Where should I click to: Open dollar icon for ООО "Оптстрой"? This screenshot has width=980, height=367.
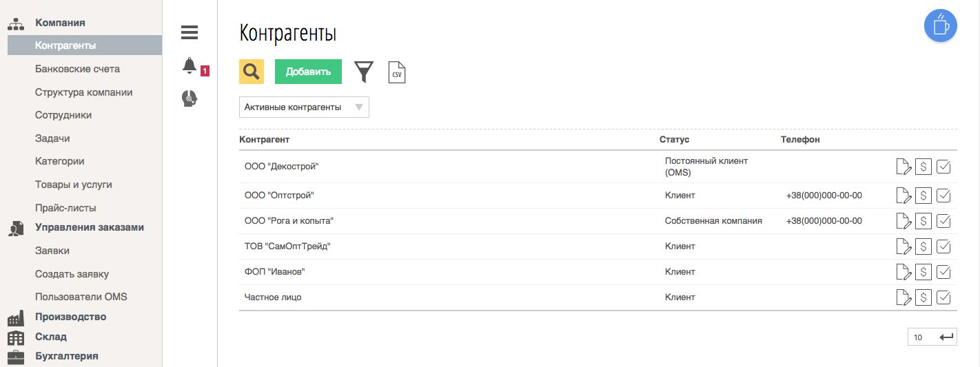[x=923, y=196]
